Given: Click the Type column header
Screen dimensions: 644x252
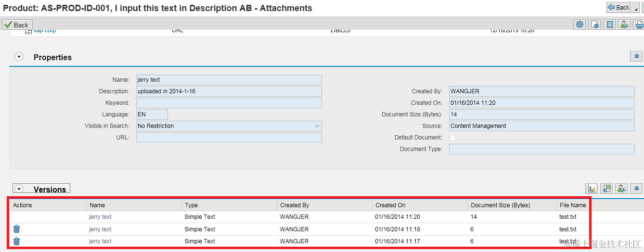Looking at the screenshot, I should pos(230,205).
